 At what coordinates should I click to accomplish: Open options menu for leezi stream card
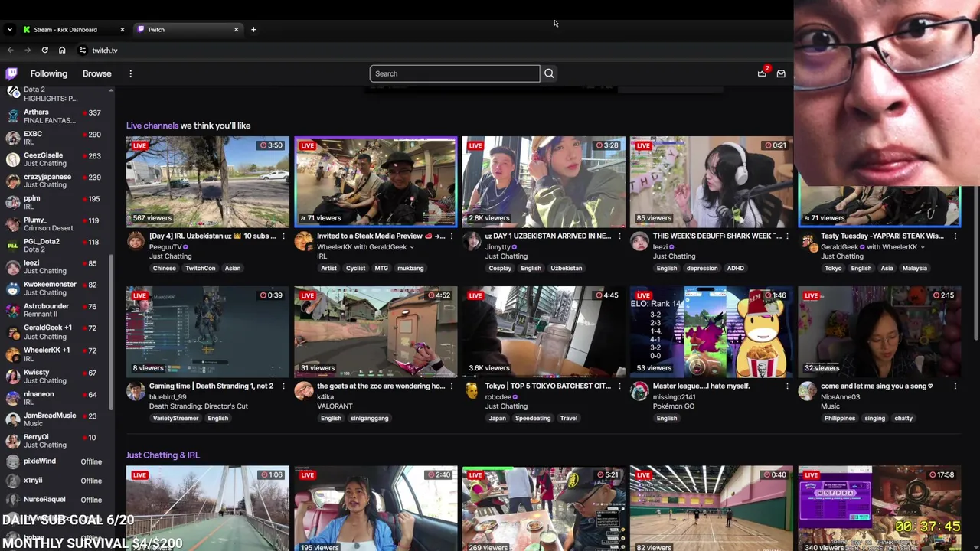click(787, 236)
